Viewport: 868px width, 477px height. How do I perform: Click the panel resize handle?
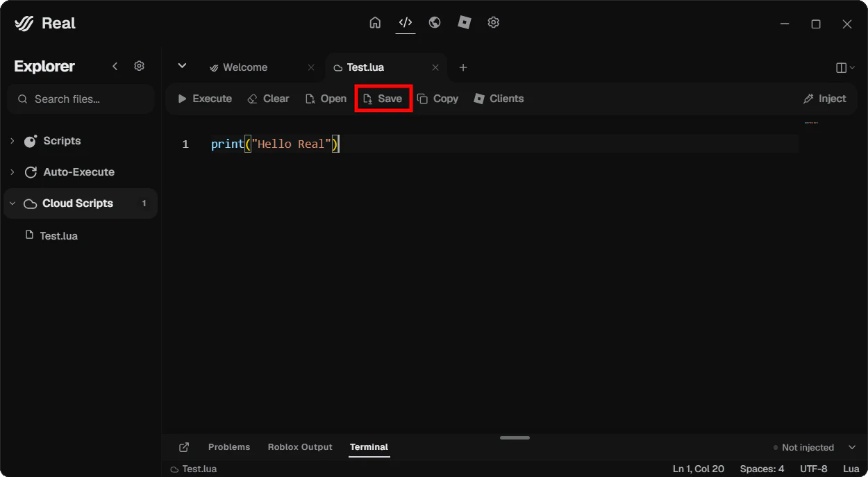[515, 437]
